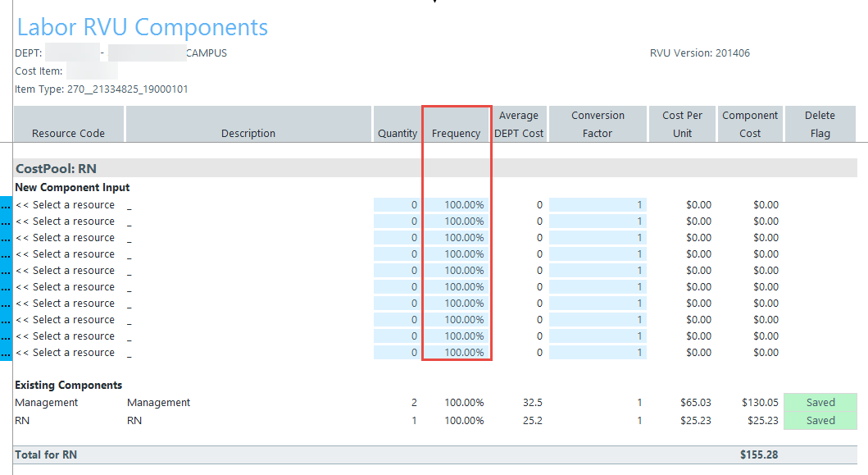Select Management component cost $130.05
868x475 pixels.
tap(760, 403)
